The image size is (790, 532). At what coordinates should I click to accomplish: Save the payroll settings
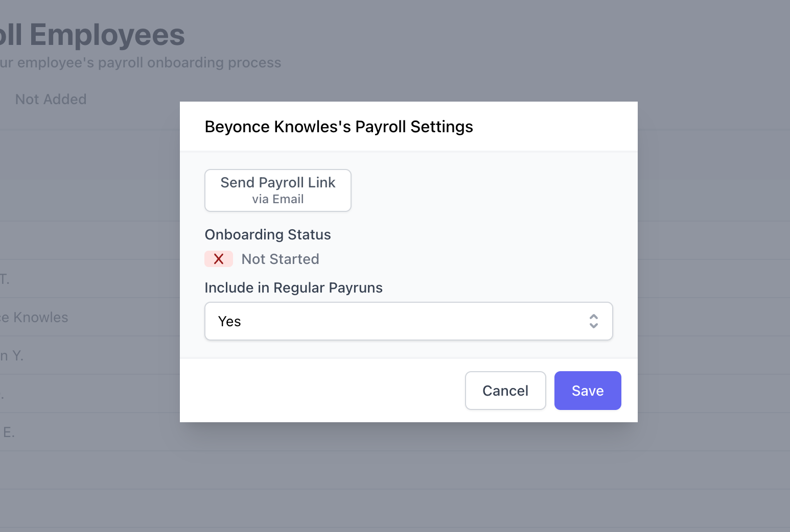[587, 391]
